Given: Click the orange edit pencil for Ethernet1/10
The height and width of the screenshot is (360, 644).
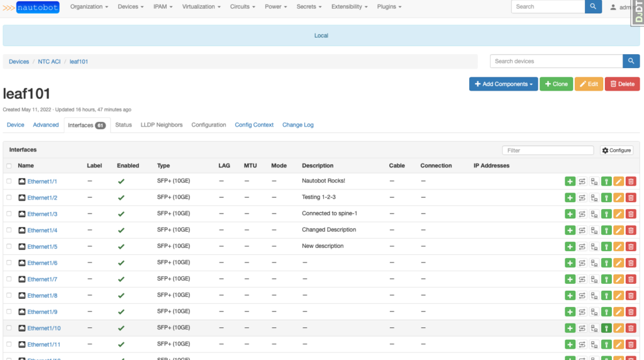Looking at the screenshot, I should pyautogui.click(x=619, y=328).
